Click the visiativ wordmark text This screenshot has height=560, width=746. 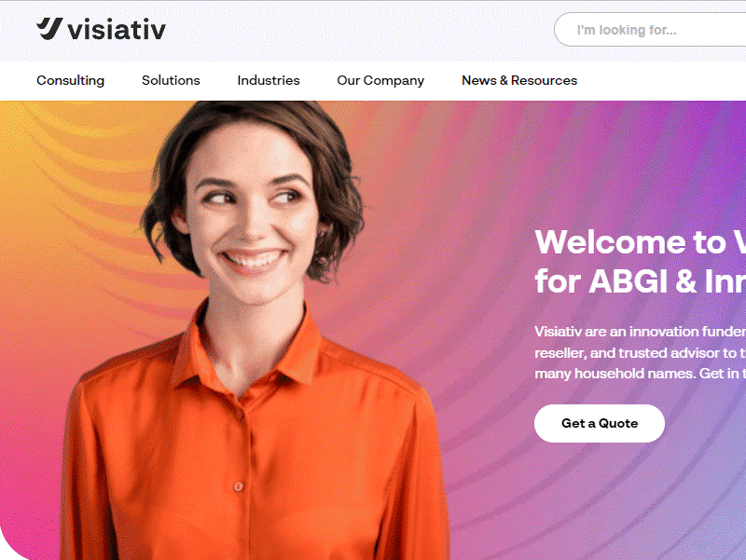pos(117,30)
